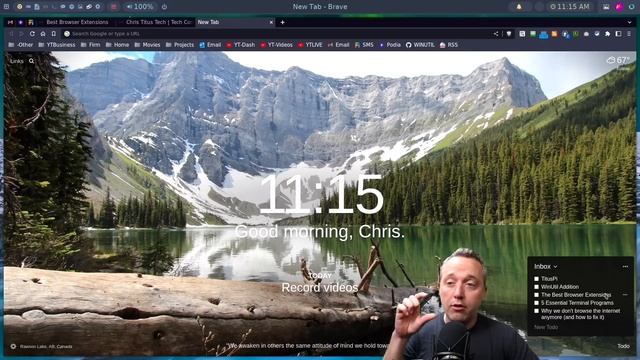The height and width of the screenshot is (360, 640).
Task: Open the YT-Dash bookmark
Action: tap(241, 45)
